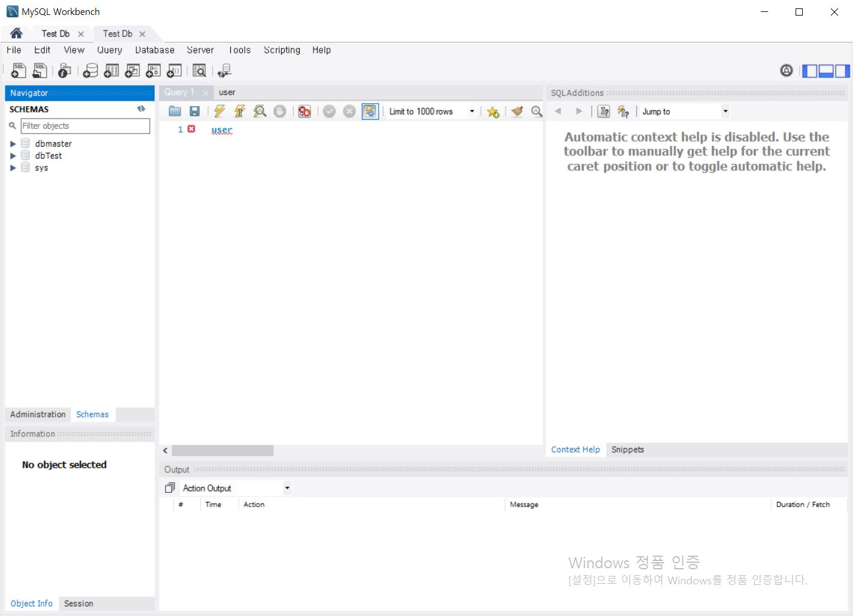Viewport: 853px width, 616px height.
Task: Open the Scripting menu
Action: tap(282, 50)
